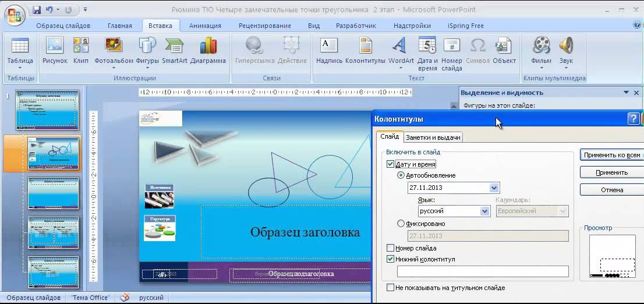Toggle the Нижний колонтитул checkbox
This screenshot has width=644, height=304.
pos(390,259)
